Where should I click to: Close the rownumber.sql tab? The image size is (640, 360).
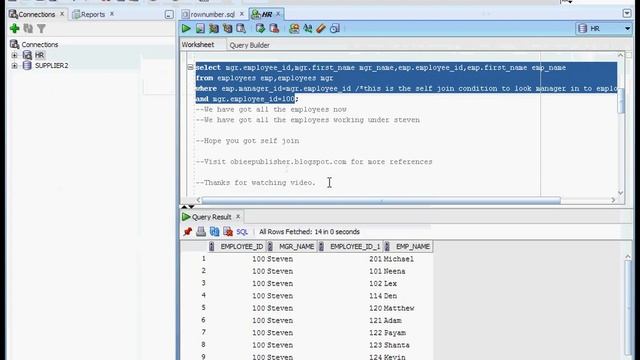[242, 14]
